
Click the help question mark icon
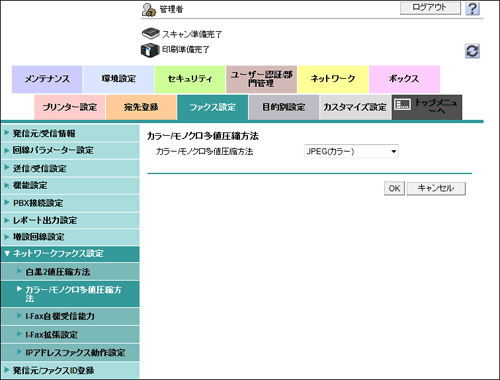[x=472, y=8]
